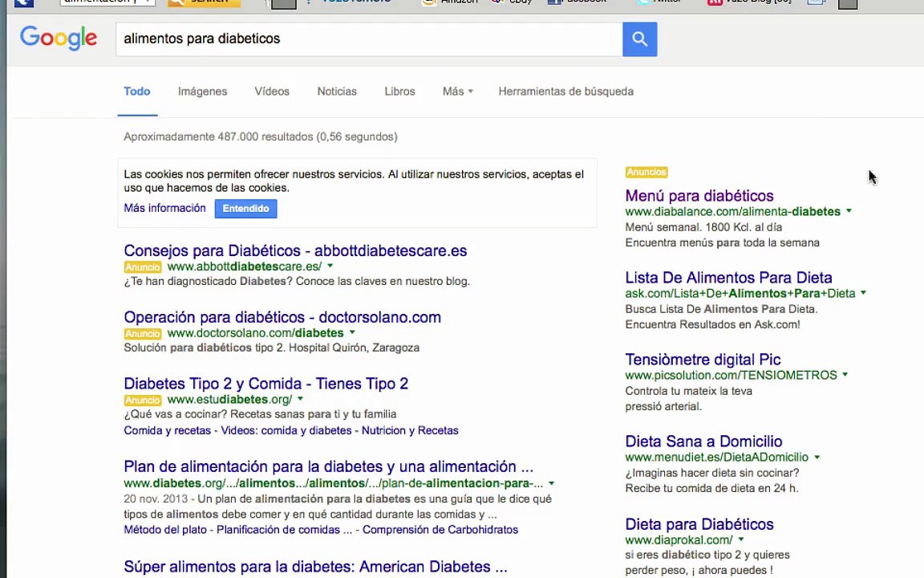Open Herramientas de búsqueda options
This screenshot has width=924, height=578.
coord(565,92)
